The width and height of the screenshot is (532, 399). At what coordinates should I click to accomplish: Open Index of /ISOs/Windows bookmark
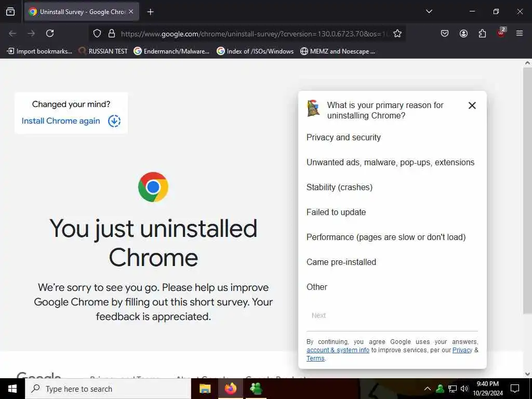tap(255, 51)
